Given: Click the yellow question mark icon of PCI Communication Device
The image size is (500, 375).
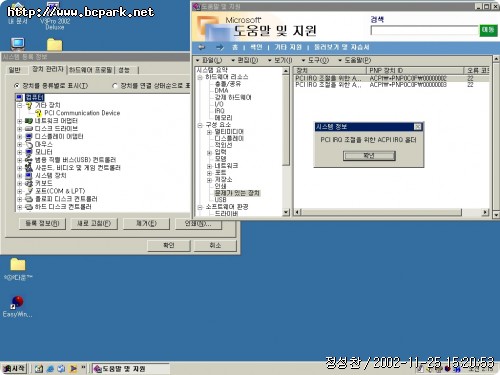Looking at the screenshot, I should [x=38, y=113].
